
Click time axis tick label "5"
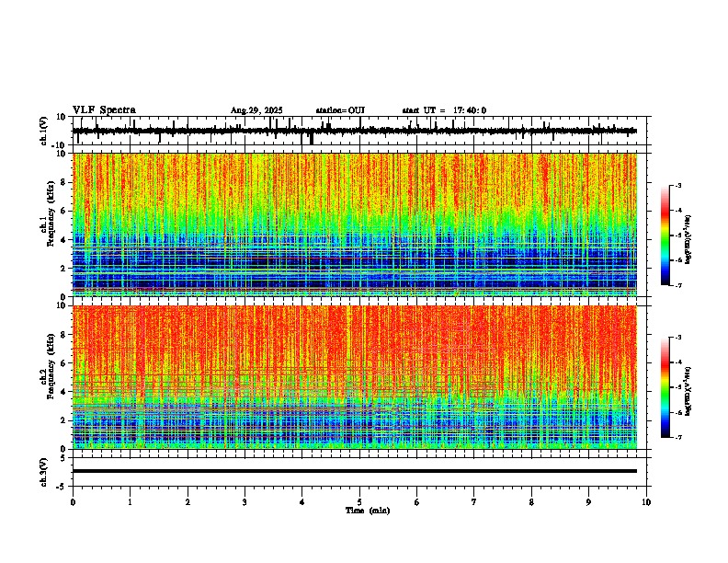[359, 502]
